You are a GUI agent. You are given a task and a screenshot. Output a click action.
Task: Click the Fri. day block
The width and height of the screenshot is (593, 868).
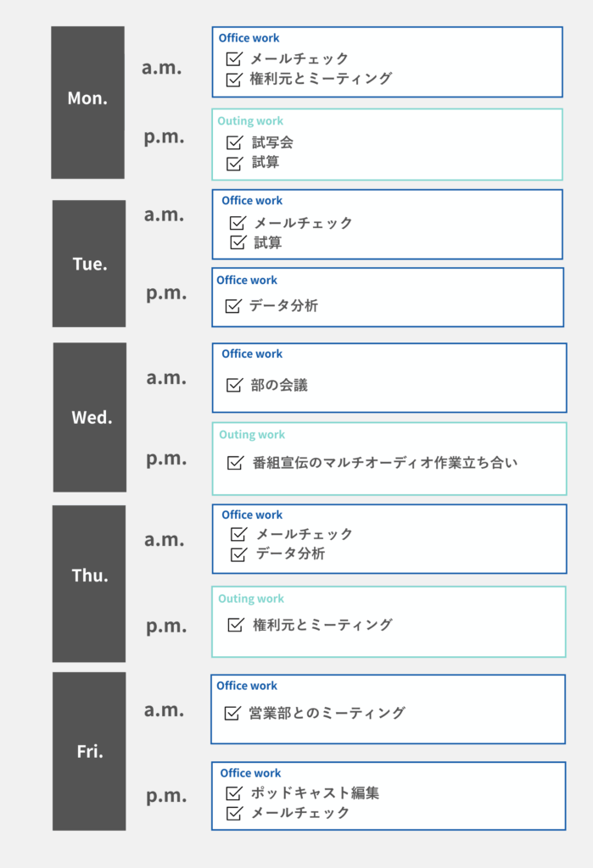click(x=89, y=751)
